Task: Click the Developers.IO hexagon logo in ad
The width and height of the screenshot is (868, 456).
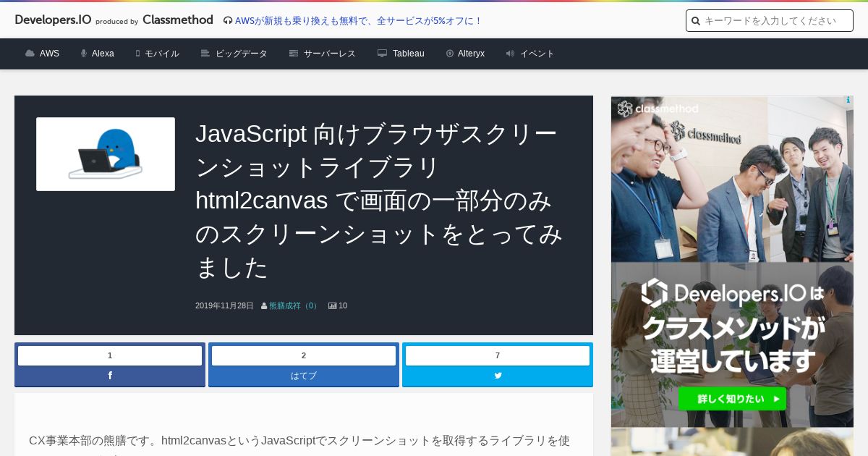Action: tap(654, 292)
